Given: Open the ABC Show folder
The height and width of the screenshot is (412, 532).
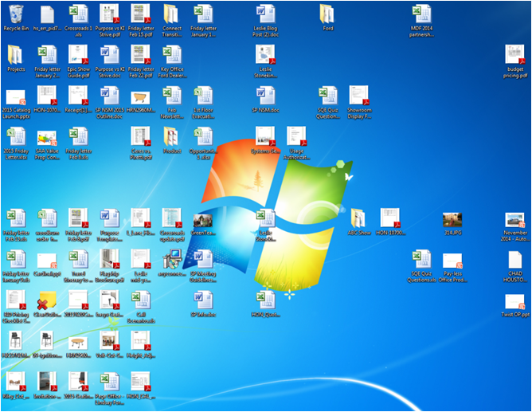Looking at the screenshot, I should coord(358,219).
